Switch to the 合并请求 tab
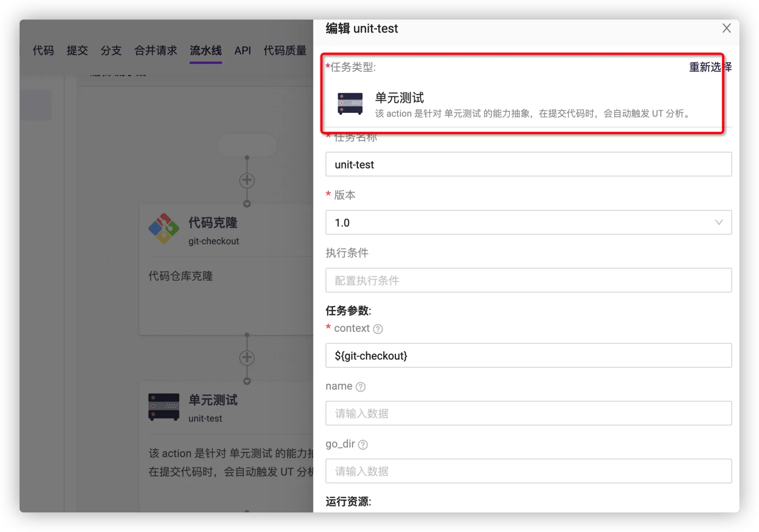Image resolution: width=759 pixels, height=532 pixels. 155,51
